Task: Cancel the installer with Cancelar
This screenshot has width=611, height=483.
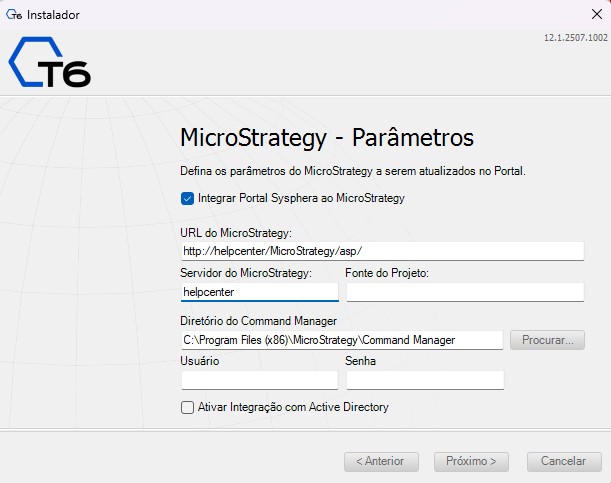Action: tap(564, 462)
